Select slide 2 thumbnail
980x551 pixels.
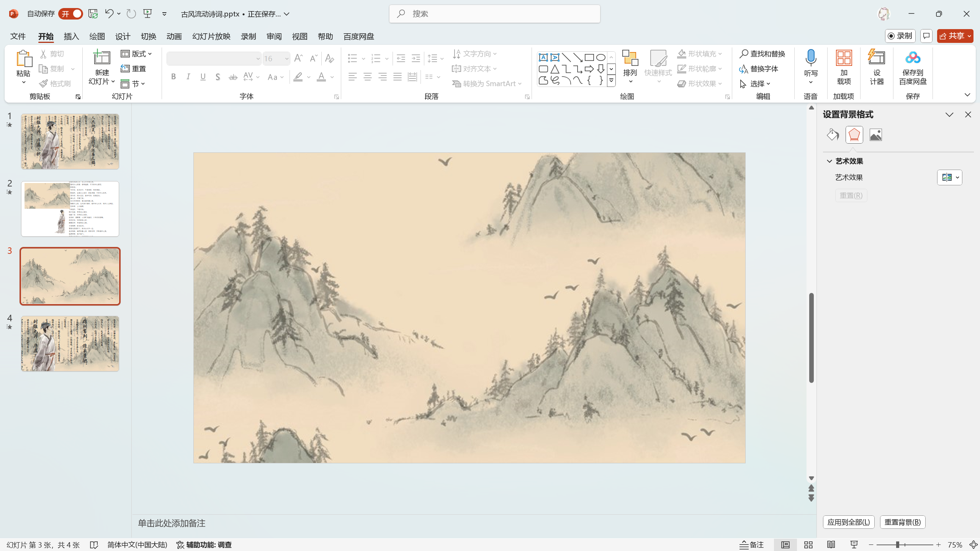(70, 209)
